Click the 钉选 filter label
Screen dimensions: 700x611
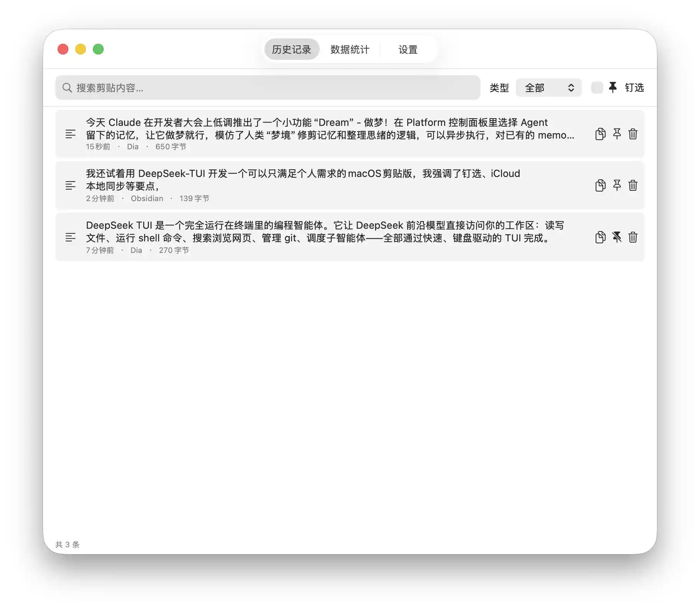pos(634,88)
